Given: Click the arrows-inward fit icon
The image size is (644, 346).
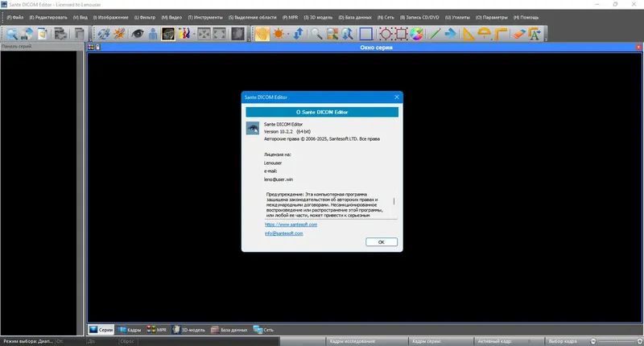Looking at the screenshot, I should [204, 34].
